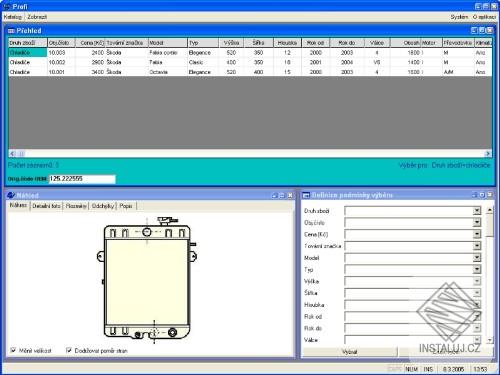This screenshot has height=375, width=500.
Task: Close the selection definition window
Action: point(490,195)
